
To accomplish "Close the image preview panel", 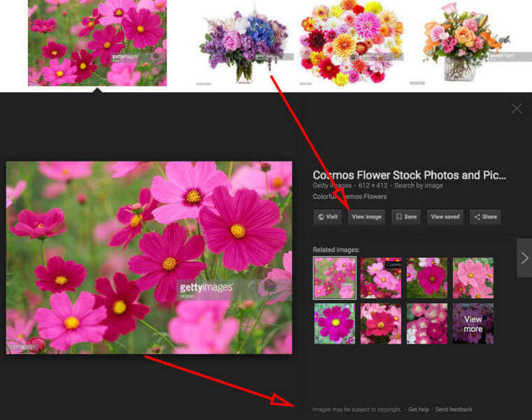I will [517, 109].
